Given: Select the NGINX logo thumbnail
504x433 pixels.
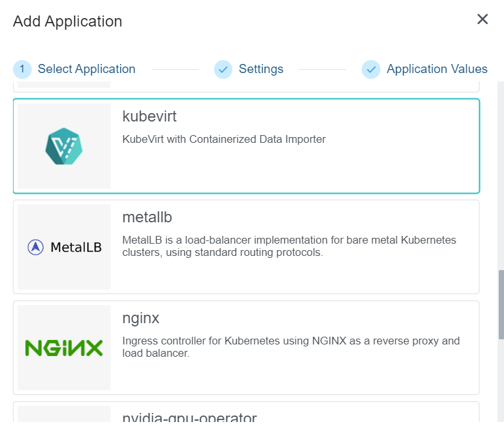Looking at the screenshot, I should pos(64,348).
